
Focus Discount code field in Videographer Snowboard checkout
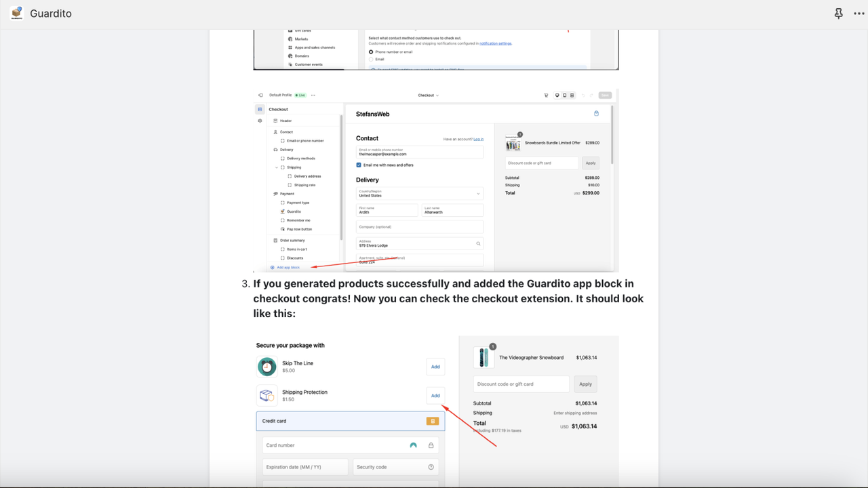tap(521, 384)
